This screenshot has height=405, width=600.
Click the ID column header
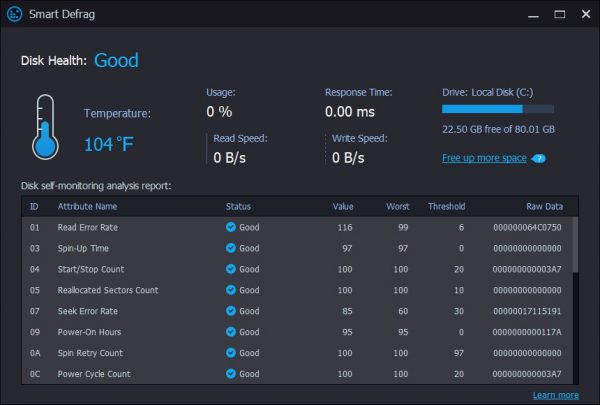[34, 207]
